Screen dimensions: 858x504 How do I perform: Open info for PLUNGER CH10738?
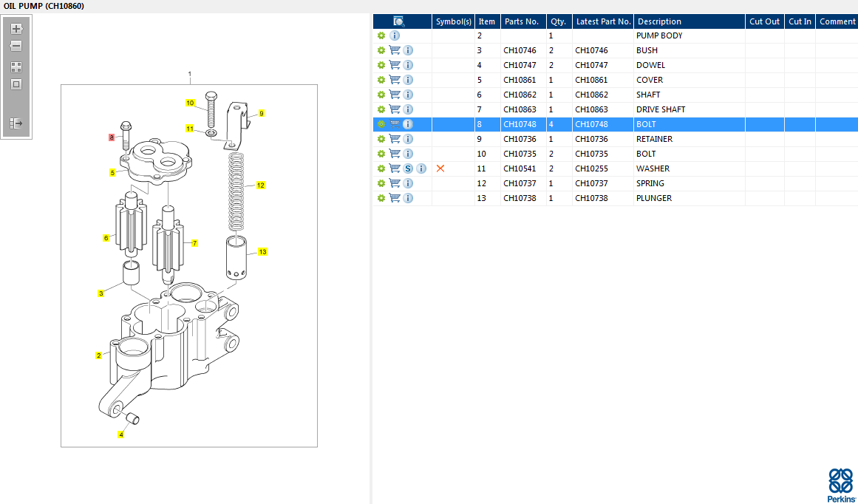pyautogui.click(x=408, y=198)
